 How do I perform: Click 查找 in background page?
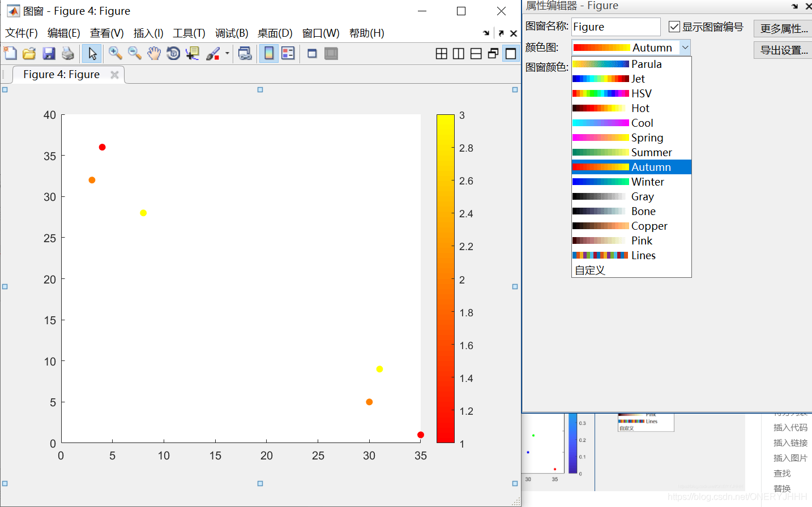[782, 474]
